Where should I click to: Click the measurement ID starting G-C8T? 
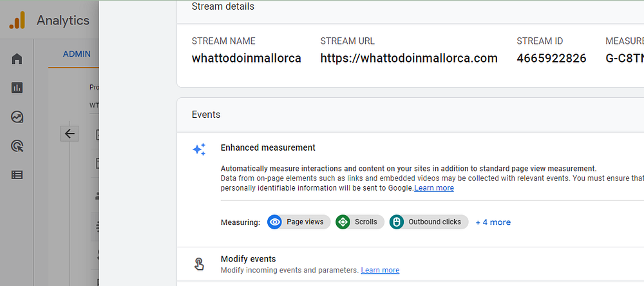click(625, 59)
